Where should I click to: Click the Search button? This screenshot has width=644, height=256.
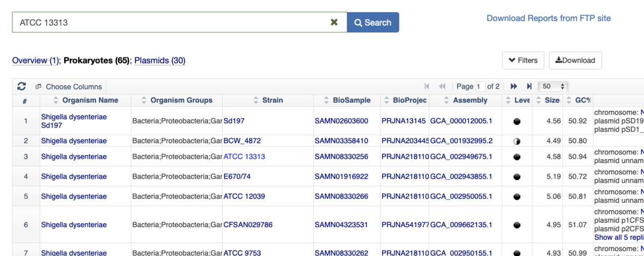(x=373, y=23)
